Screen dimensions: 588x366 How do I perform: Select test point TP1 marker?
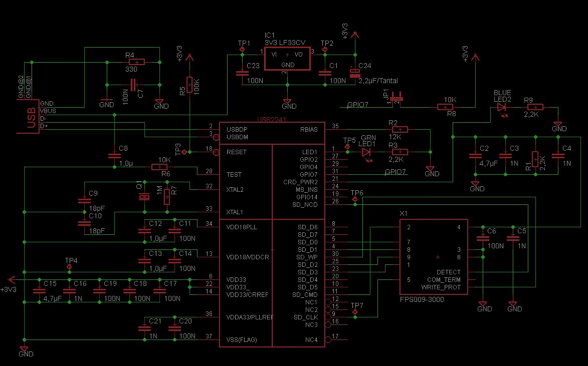242,50
